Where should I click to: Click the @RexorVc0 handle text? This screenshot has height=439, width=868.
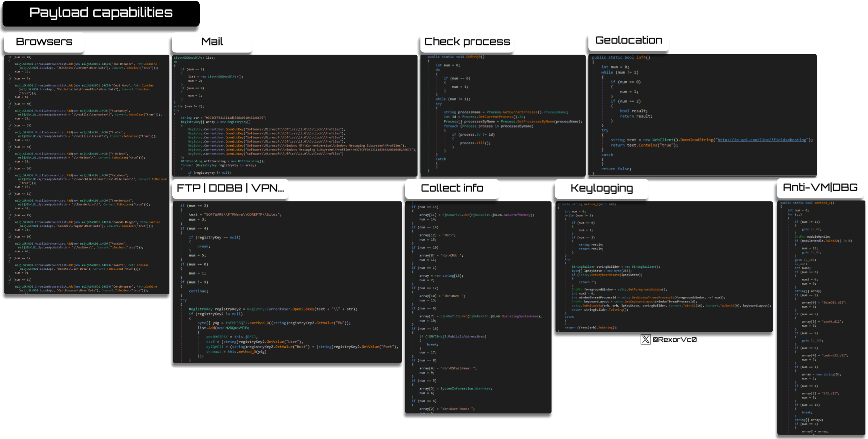pyautogui.click(x=674, y=340)
